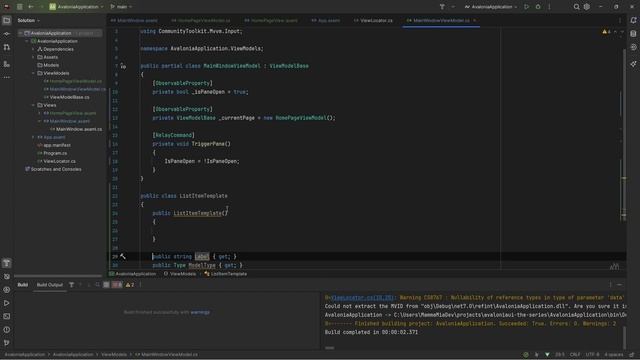Click the warning count inspection widget
This screenshot has width=640, height=360.
[x=607, y=31]
